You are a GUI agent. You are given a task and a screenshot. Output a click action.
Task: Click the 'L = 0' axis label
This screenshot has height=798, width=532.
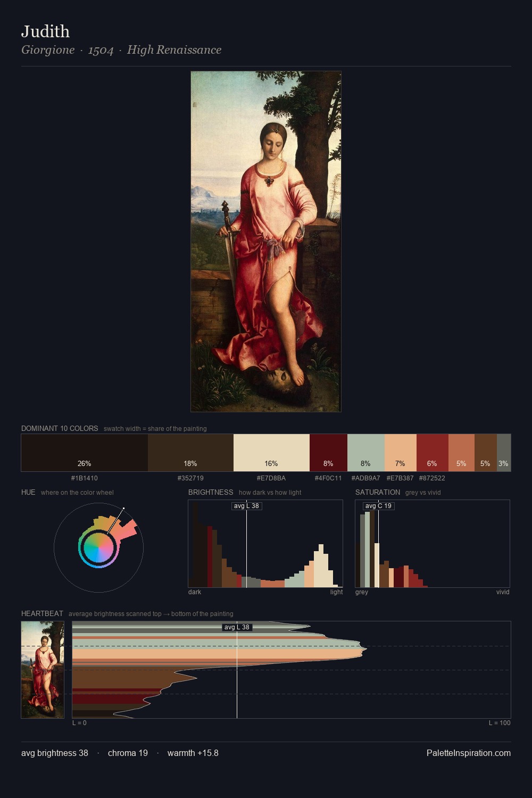tap(79, 723)
